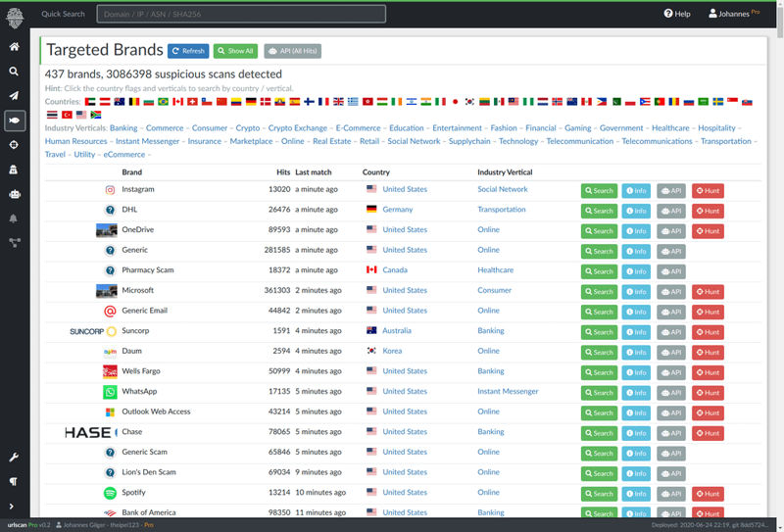This screenshot has width=784, height=532.
Task: Select the Crypto Exchange vertical link
Action: point(298,128)
